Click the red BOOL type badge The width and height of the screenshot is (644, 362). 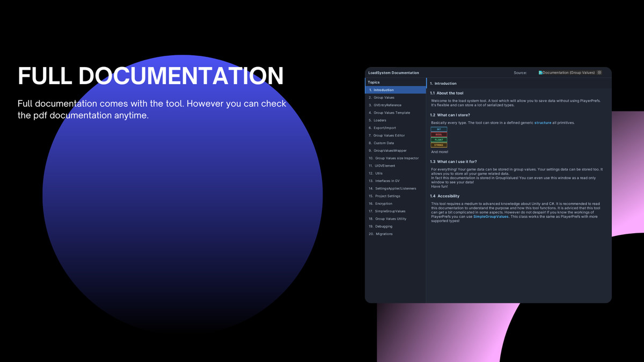click(x=438, y=135)
